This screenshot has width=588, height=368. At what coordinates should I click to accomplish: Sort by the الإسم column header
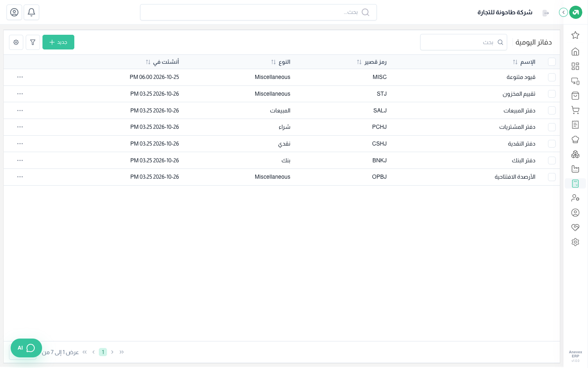[524, 62]
